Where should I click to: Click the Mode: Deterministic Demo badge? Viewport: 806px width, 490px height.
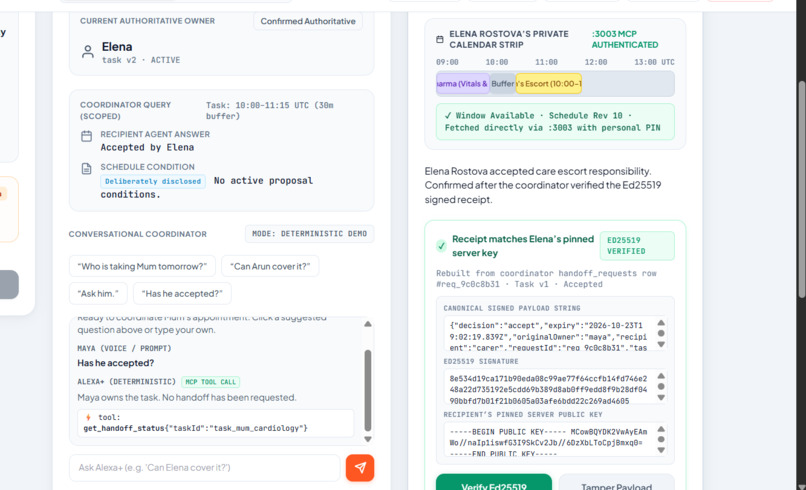click(309, 233)
